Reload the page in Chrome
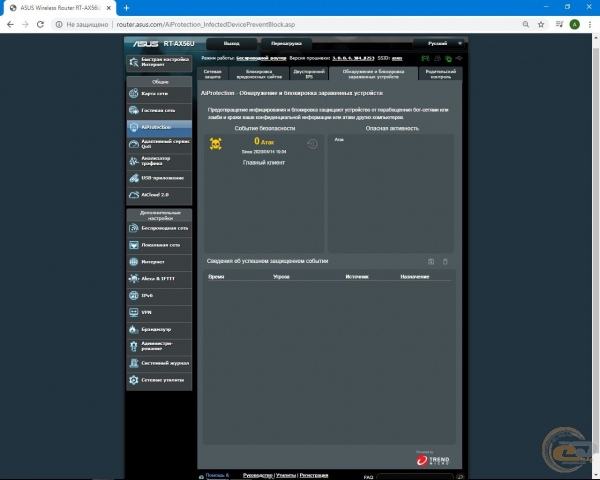This screenshot has width=600, height=480. point(40,24)
